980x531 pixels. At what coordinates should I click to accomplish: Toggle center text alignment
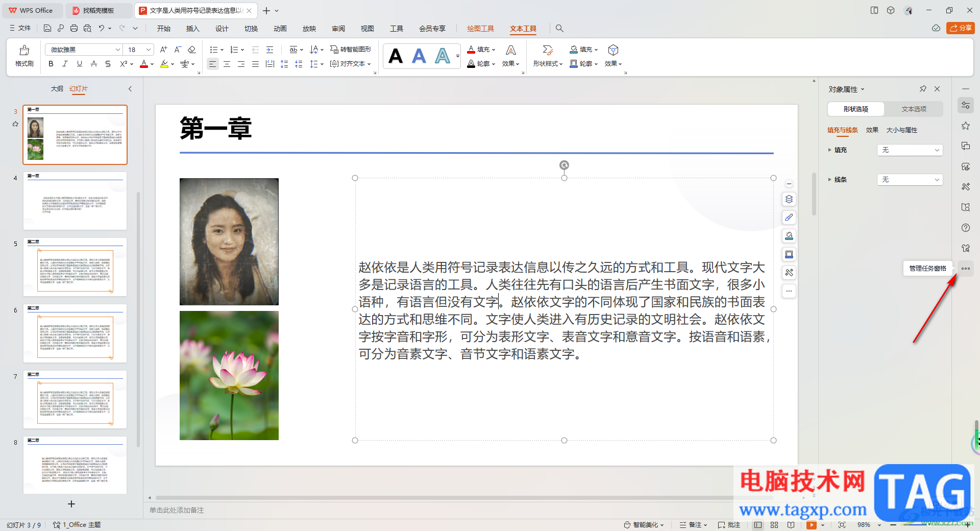pyautogui.click(x=227, y=64)
